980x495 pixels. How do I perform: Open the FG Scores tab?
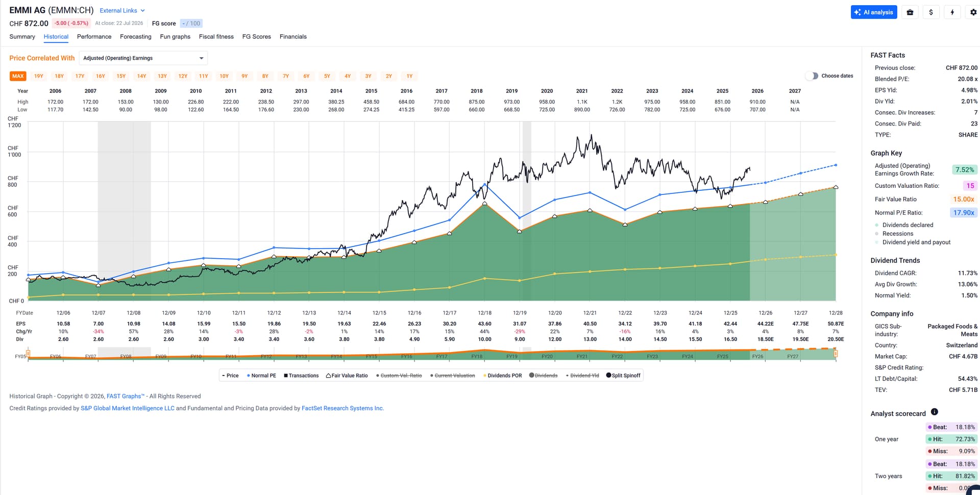(257, 37)
